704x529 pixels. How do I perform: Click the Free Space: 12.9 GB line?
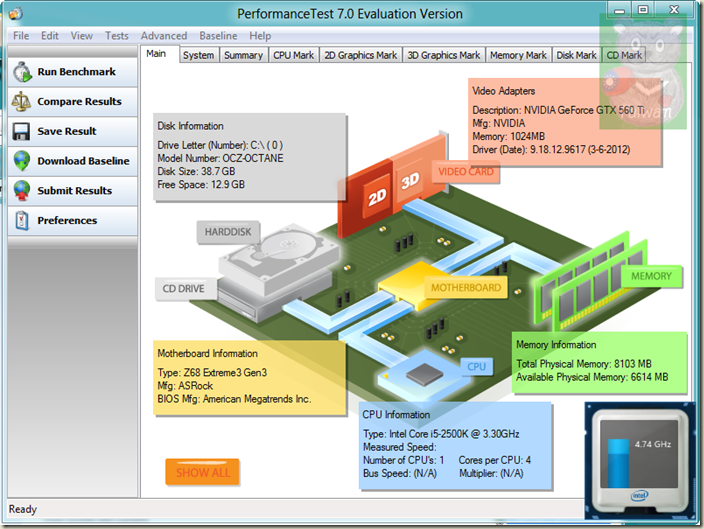coord(201,185)
